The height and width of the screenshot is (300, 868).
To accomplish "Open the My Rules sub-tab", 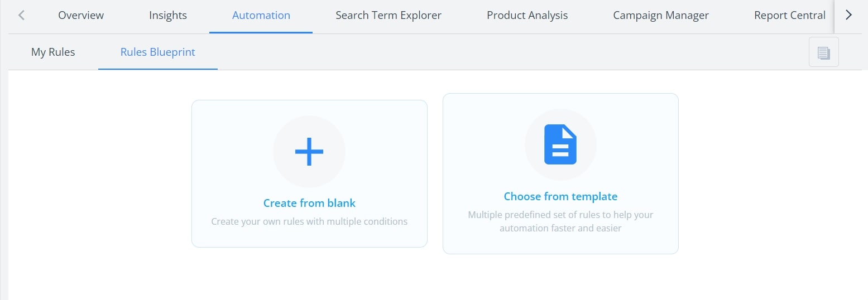I will pos(53,52).
